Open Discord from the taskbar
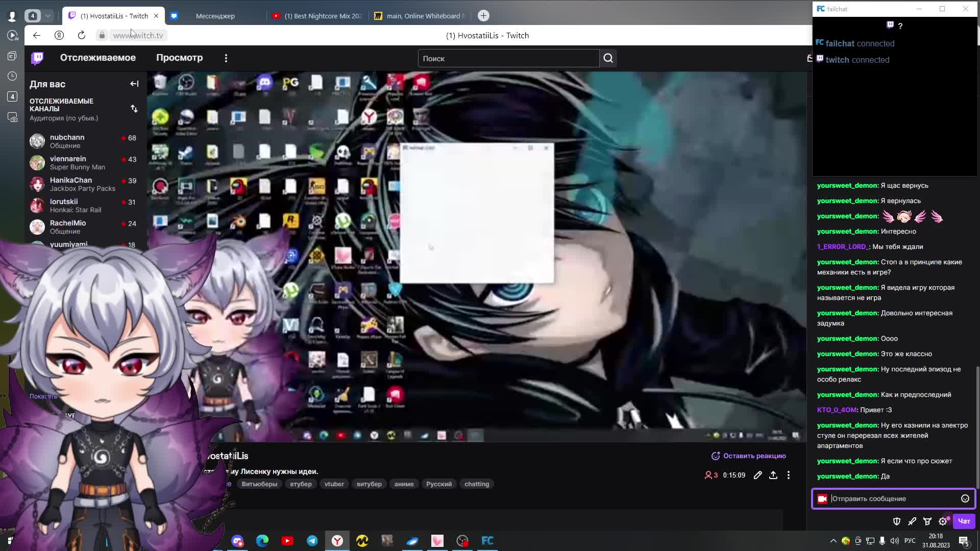980x551 pixels. [x=237, y=541]
